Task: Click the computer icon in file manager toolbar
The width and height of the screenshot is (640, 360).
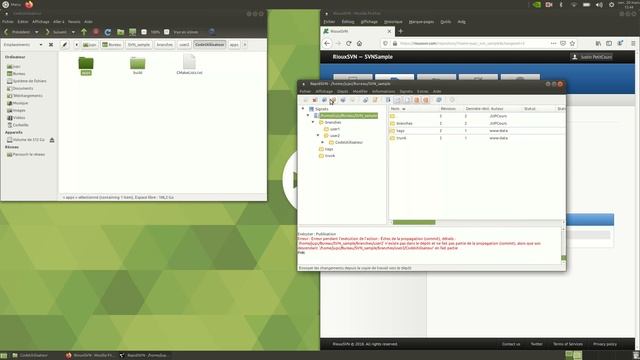Action: click(132, 32)
